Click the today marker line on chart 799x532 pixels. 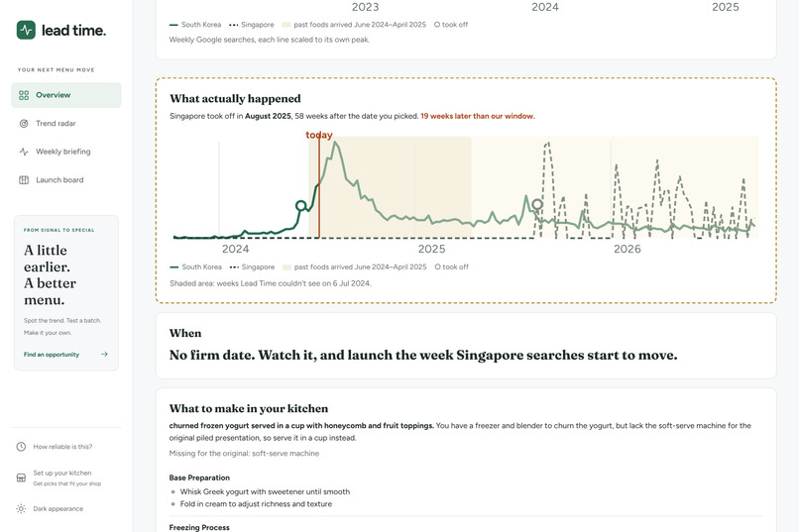(x=319, y=186)
